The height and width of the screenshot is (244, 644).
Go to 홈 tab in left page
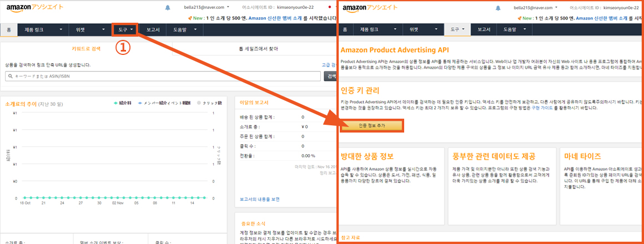click(9, 29)
